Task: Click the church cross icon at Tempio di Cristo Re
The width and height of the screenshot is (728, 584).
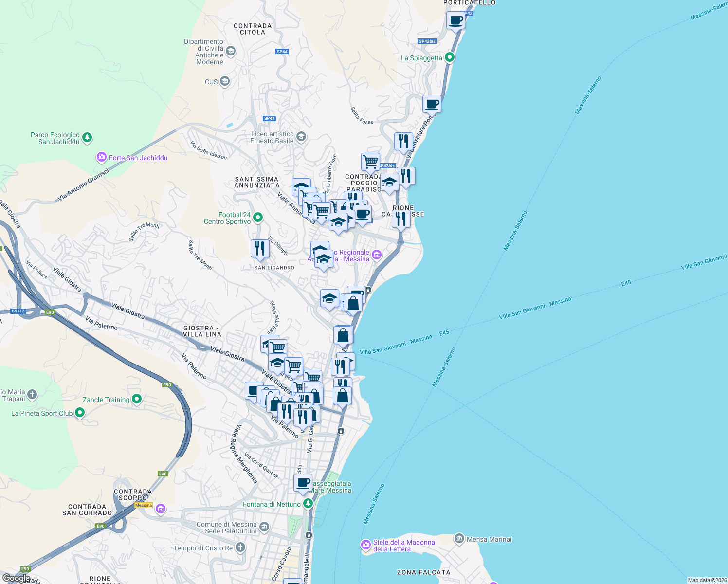Action: (x=239, y=547)
